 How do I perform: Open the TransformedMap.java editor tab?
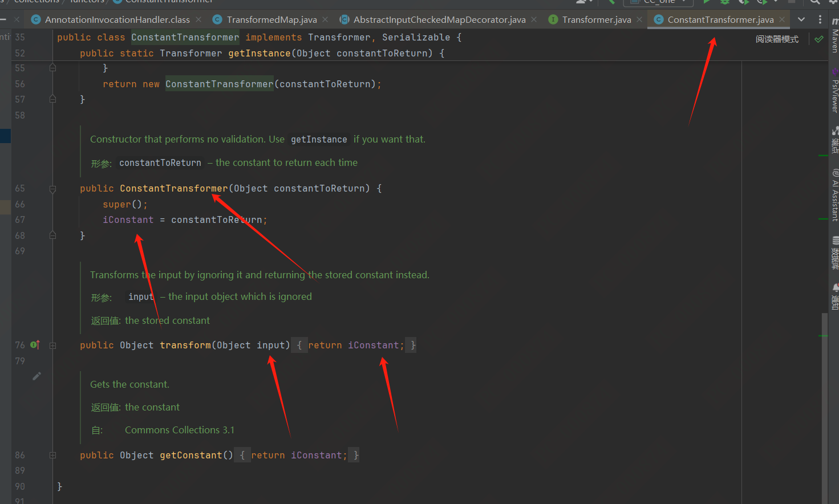[x=271, y=19]
